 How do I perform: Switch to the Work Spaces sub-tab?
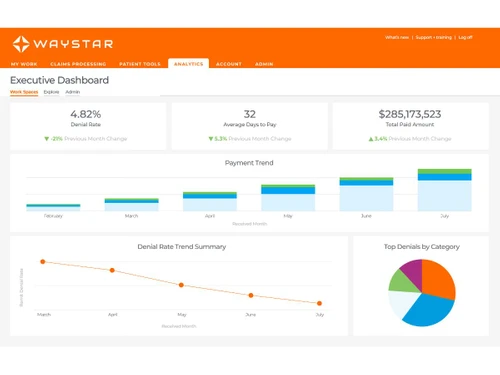click(24, 92)
